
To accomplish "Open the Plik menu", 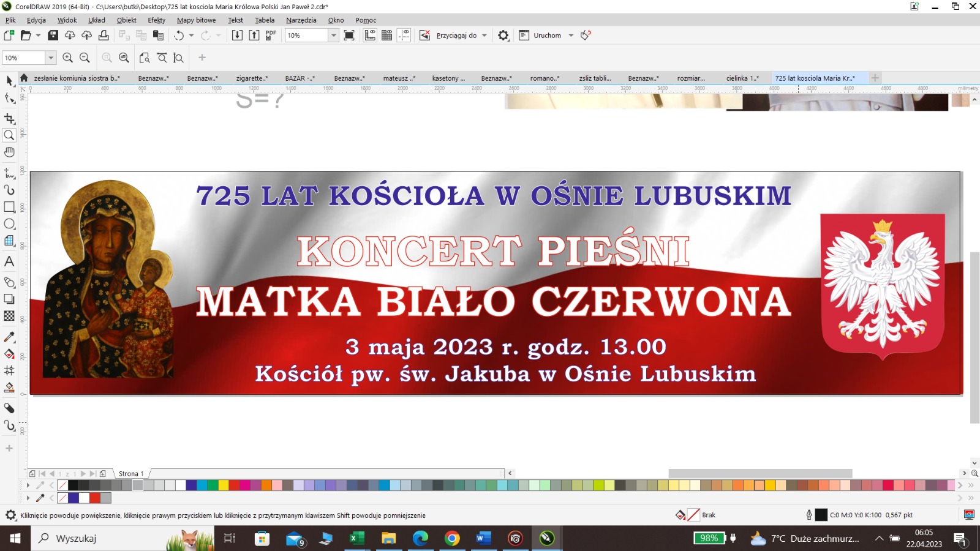I will 10,20.
